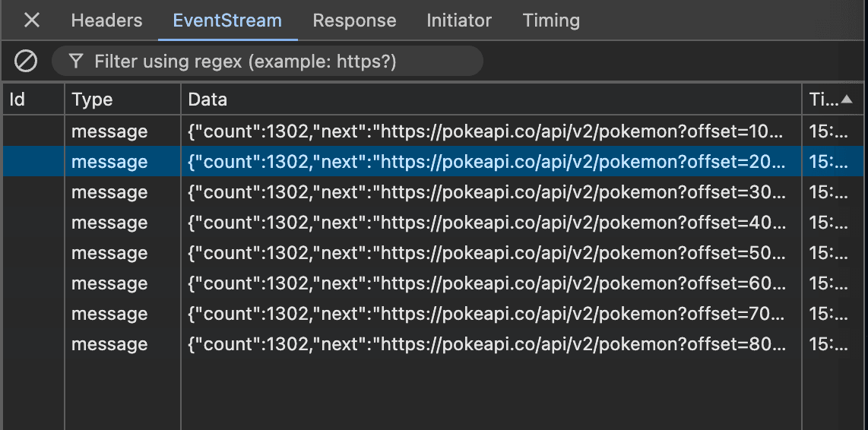Toggle the Time column sort arrow
The width and height of the screenshot is (868, 430).
pos(847,100)
